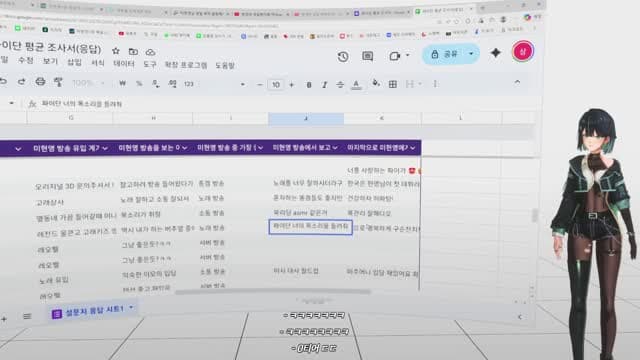Open the comments panel icon
The image size is (640, 360).
368,56
